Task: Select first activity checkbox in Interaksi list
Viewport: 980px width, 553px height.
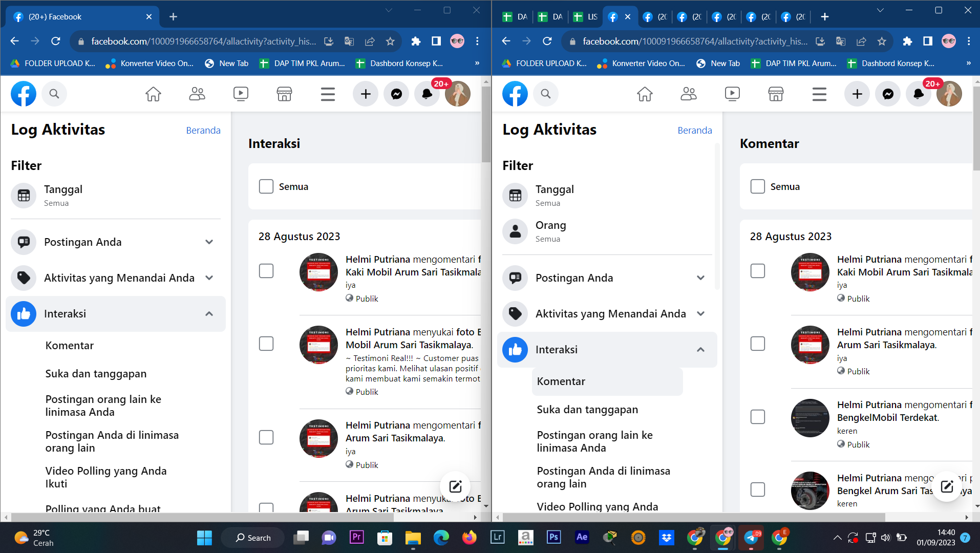Action: (266, 271)
